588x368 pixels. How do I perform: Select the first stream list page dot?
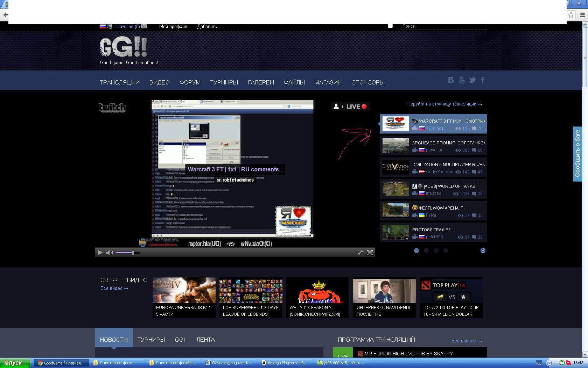pos(416,251)
